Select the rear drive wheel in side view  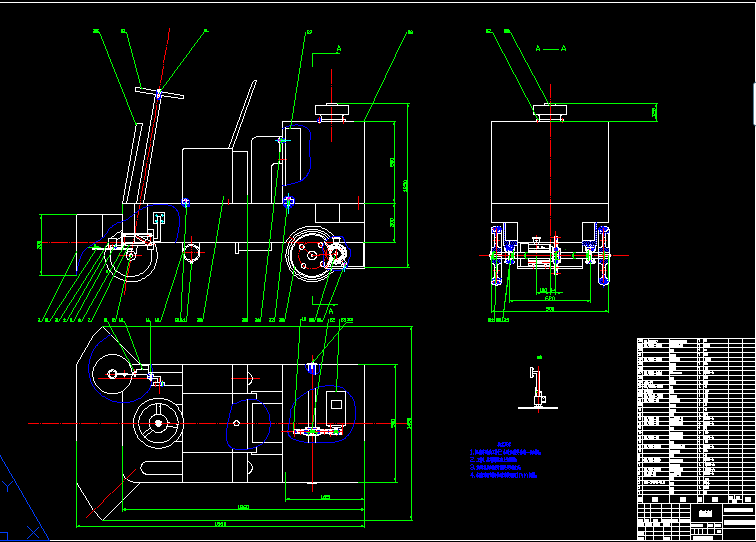(311, 256)
